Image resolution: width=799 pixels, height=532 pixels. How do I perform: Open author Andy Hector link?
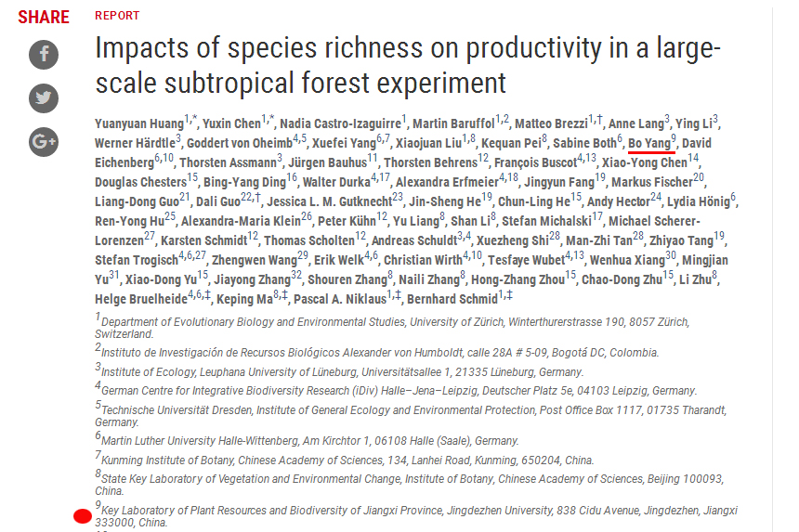click(x=618, y=202)
